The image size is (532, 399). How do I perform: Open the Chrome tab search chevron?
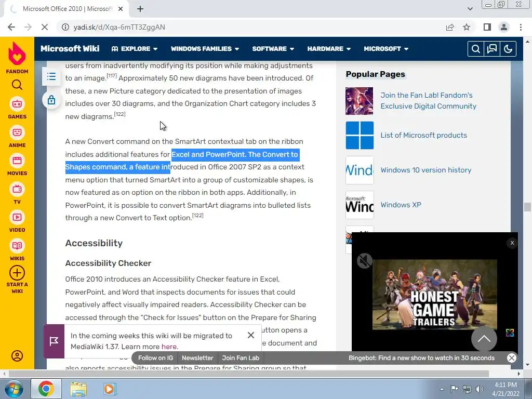470,9
